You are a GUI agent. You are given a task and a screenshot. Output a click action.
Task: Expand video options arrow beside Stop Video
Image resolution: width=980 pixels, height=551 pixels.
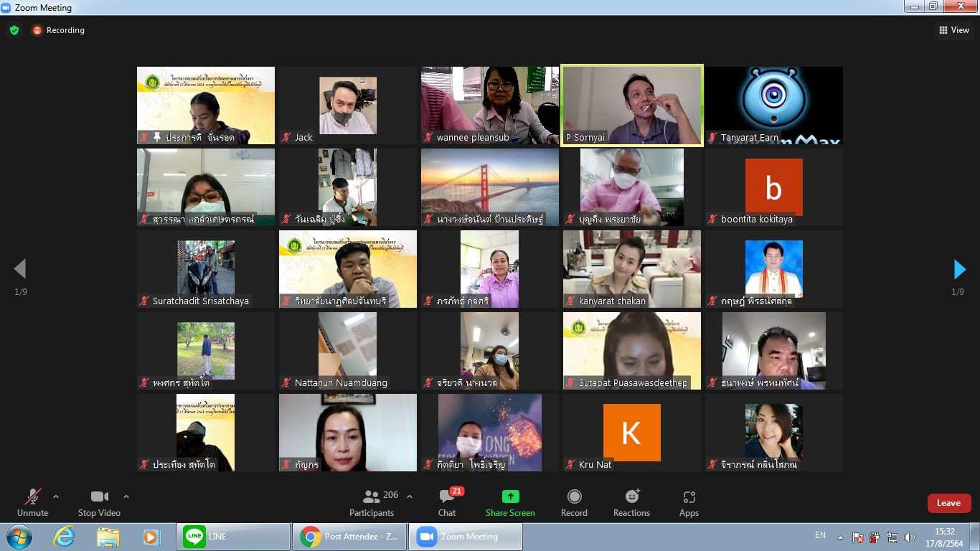(126, 496)
